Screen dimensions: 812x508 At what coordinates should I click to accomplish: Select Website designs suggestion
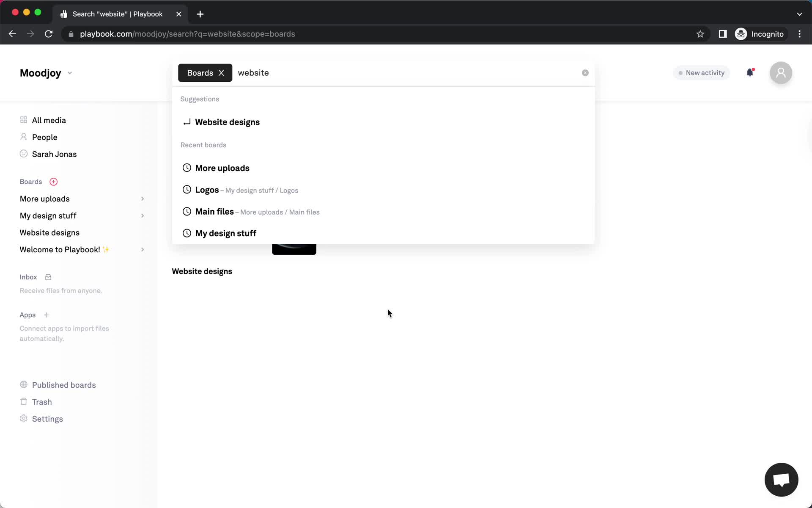[228, 122]
